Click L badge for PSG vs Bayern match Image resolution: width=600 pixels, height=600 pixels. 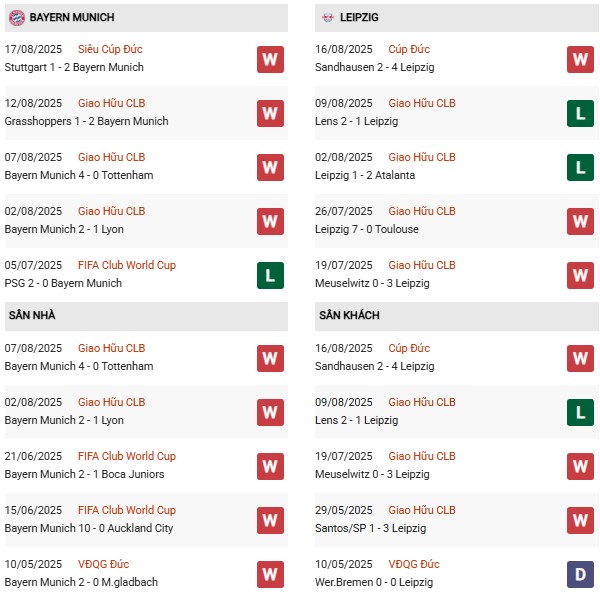click(270, 275)
